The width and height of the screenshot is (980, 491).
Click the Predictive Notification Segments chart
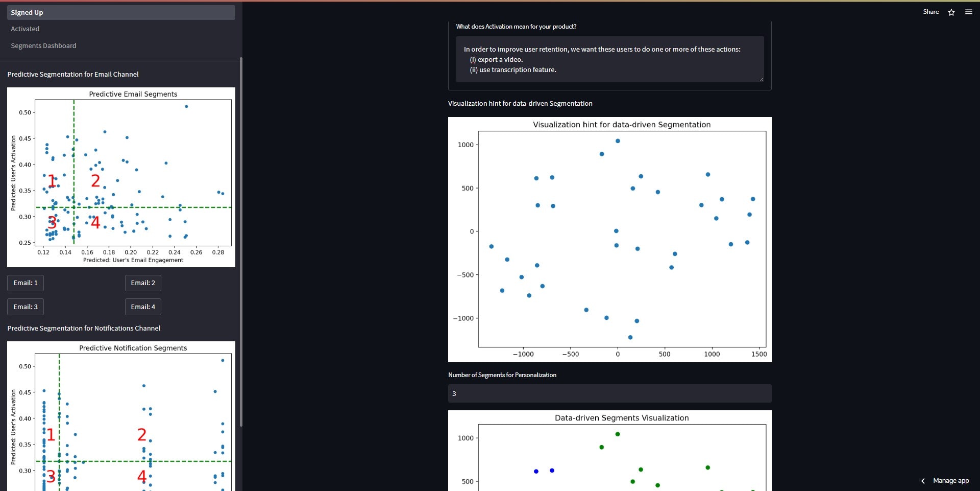(x=121, y=416)
